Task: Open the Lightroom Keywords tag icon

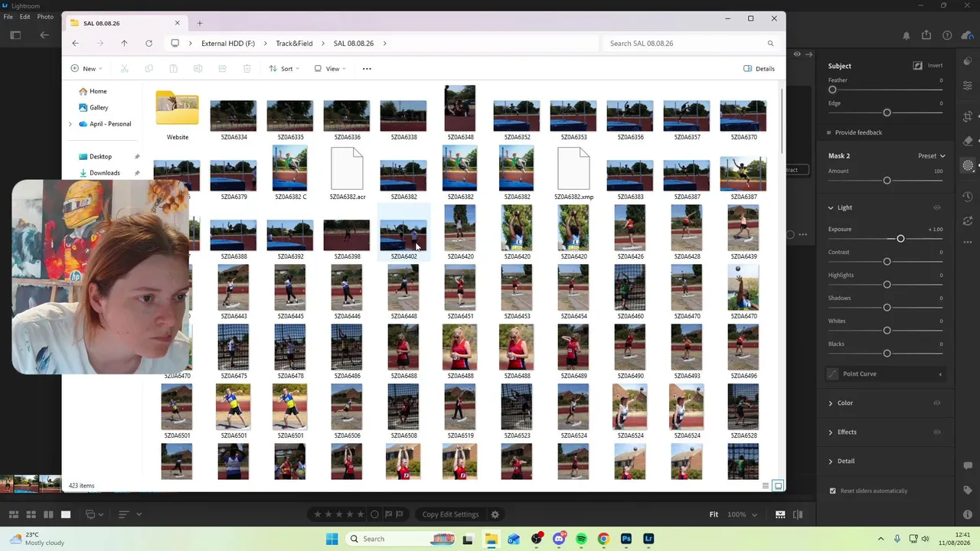Action: (968, 490)
